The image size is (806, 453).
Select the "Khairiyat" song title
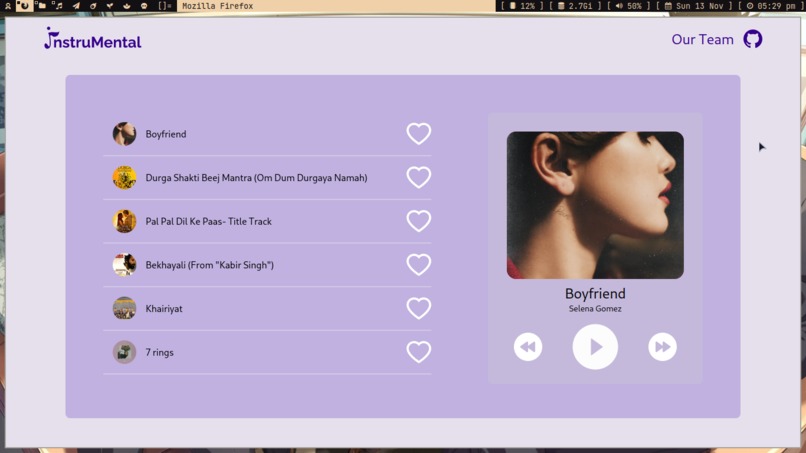(163, 309)
